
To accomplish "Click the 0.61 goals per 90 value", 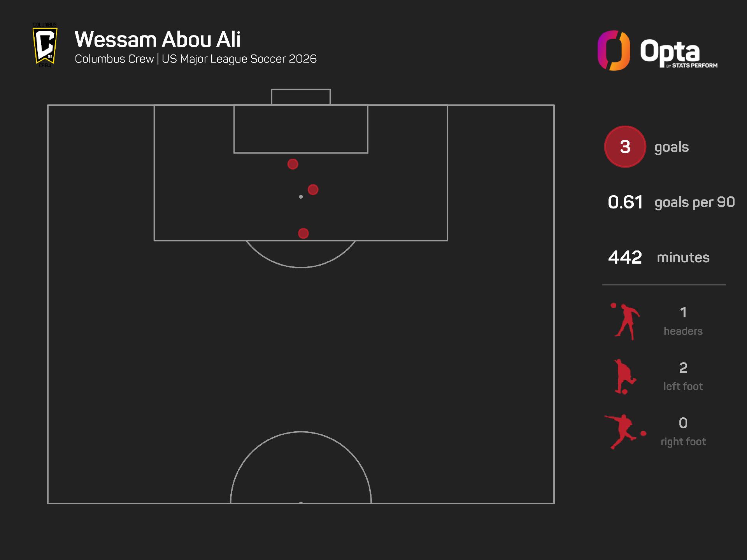I will pos(625,202).
